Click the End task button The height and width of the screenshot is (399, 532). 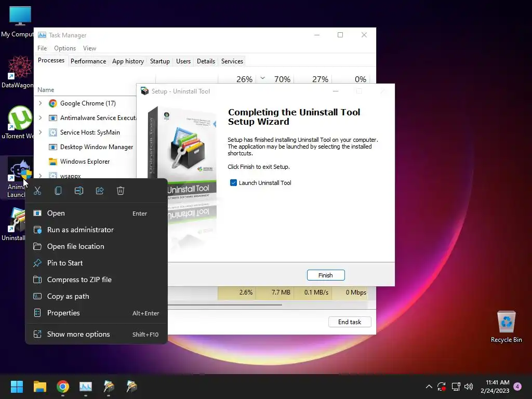coord(350,322)
